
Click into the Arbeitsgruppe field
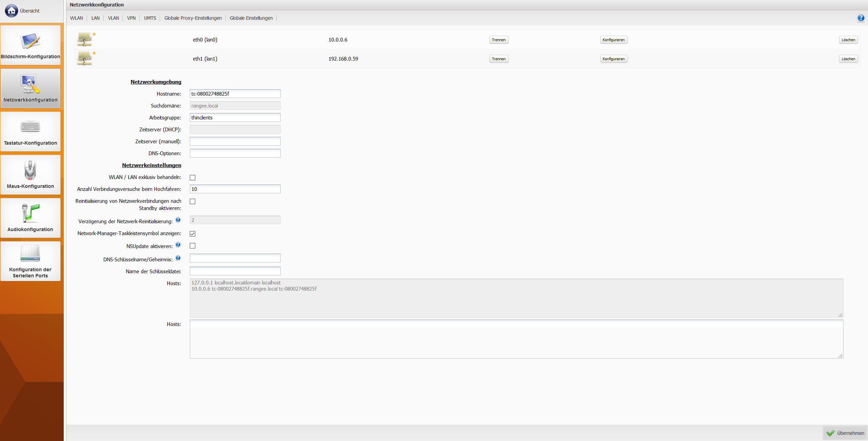(x=235, y=117)
